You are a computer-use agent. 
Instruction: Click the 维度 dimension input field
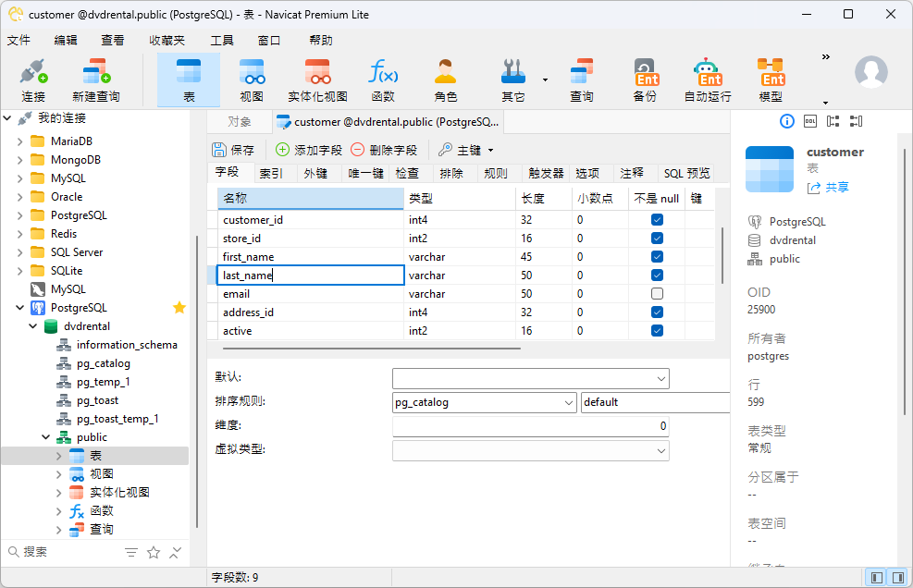point(530,426)
